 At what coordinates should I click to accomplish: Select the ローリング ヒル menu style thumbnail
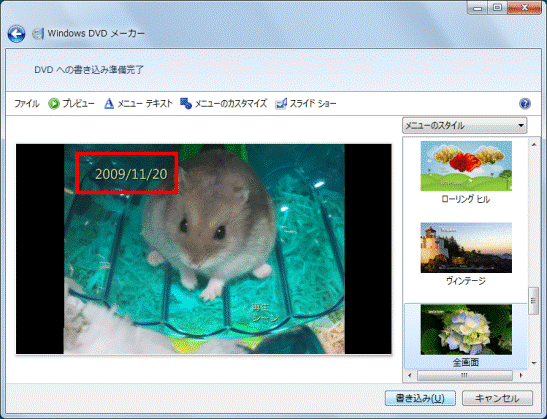click(466, 166)
